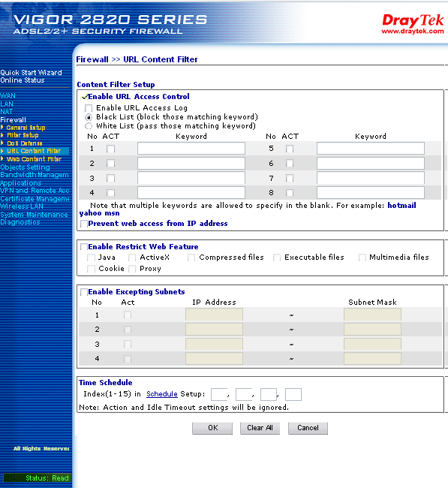Viewport: 448px width, 488px height.
Task: Check ACT box for keyword row 1
Action: (110, 149)
